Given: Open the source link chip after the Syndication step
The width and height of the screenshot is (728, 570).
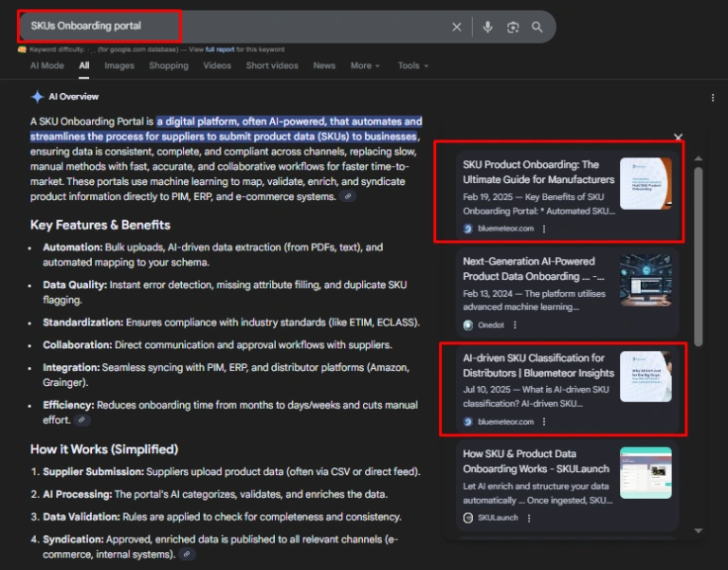Looking at the screenshot, I should pos(187,554).
